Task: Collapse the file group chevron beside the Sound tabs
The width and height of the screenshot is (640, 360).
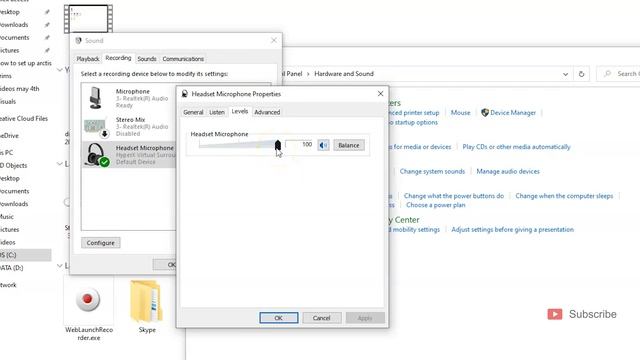Action: coord(60,70)
